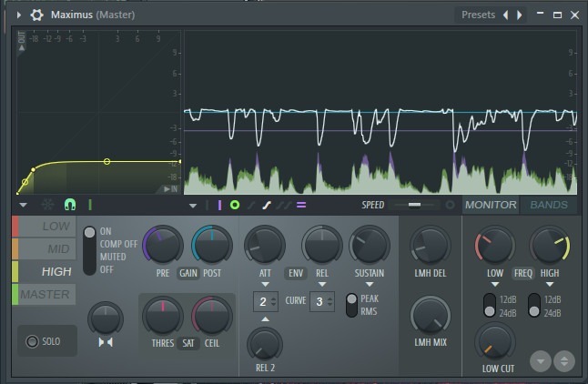Click the SAT label button
This screenshot has width=588, height=384.
(x=188, y=343)
